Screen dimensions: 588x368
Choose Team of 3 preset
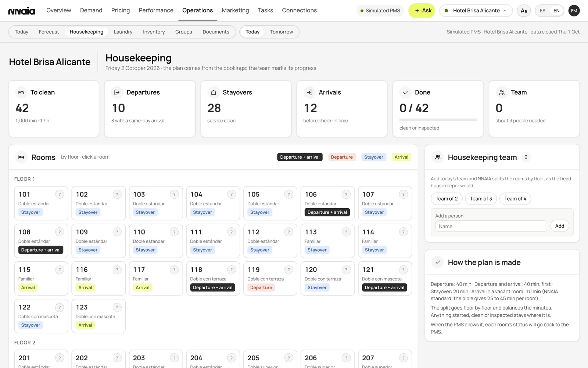tap(481, 199)
